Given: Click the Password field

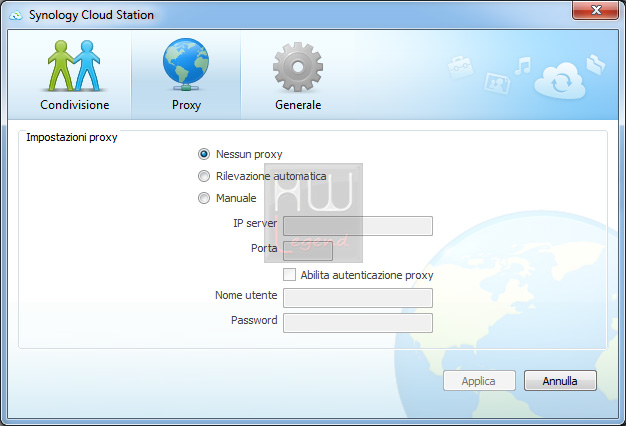Looking at the screenshot, I should coord(358,323).
